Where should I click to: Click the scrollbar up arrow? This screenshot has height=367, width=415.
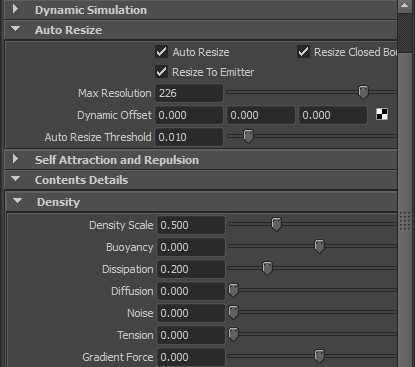(405, 6)
